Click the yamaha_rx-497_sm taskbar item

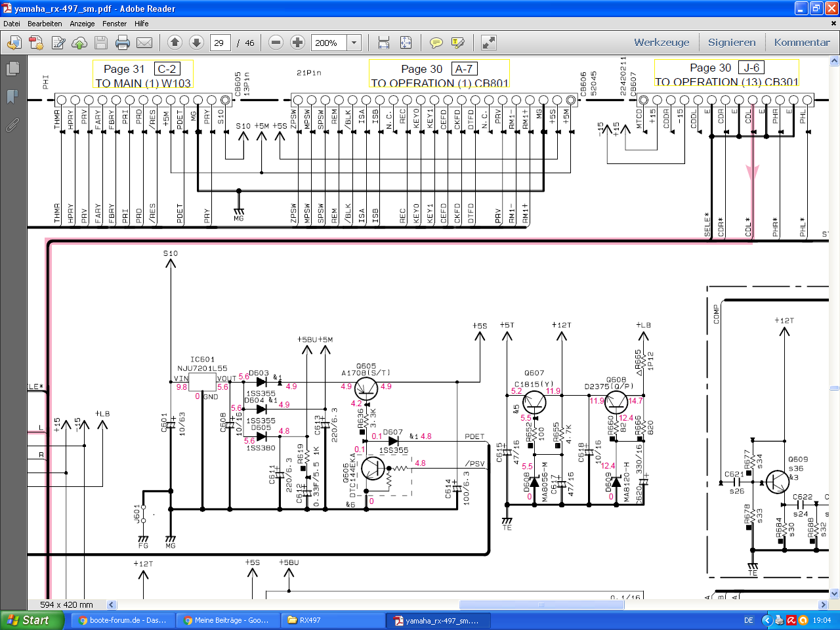coord(438,620)
